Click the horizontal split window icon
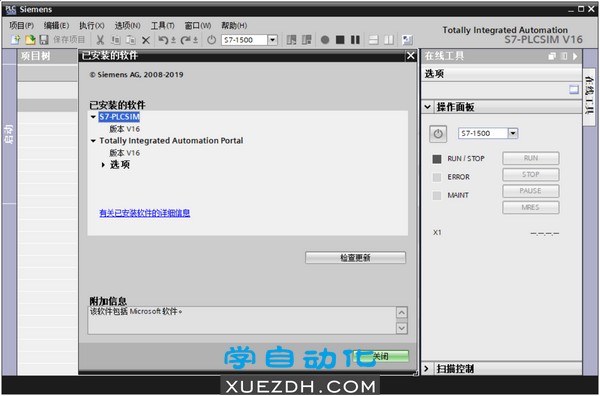The image size is (600, 396). [x=374, y=40]
